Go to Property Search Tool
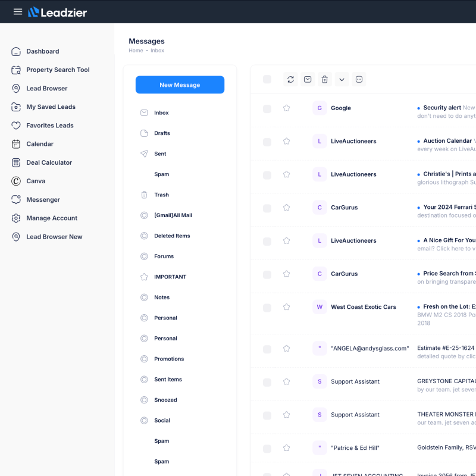The width and height of the screenshot is (476, 476). point(58,70)
